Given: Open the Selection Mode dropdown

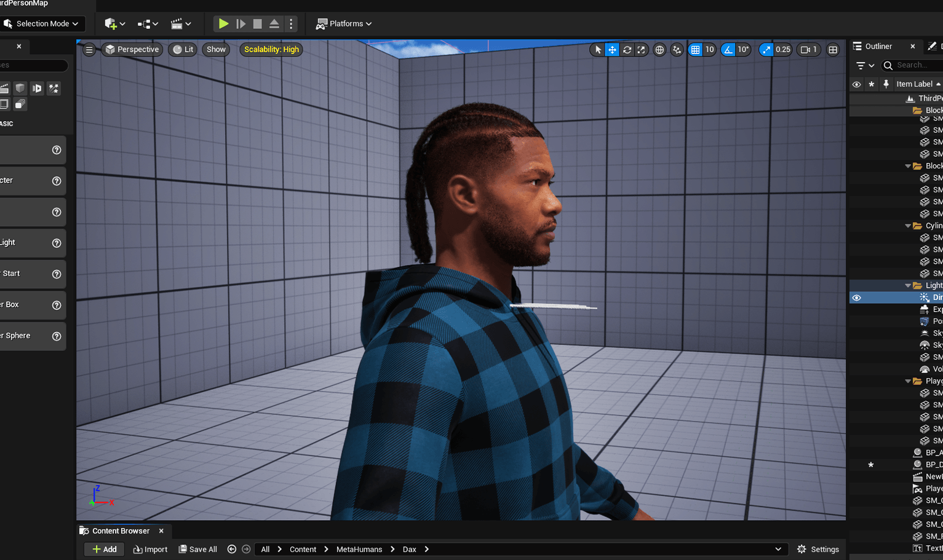Looking at the screenshot, I should [x=42, y=23].
